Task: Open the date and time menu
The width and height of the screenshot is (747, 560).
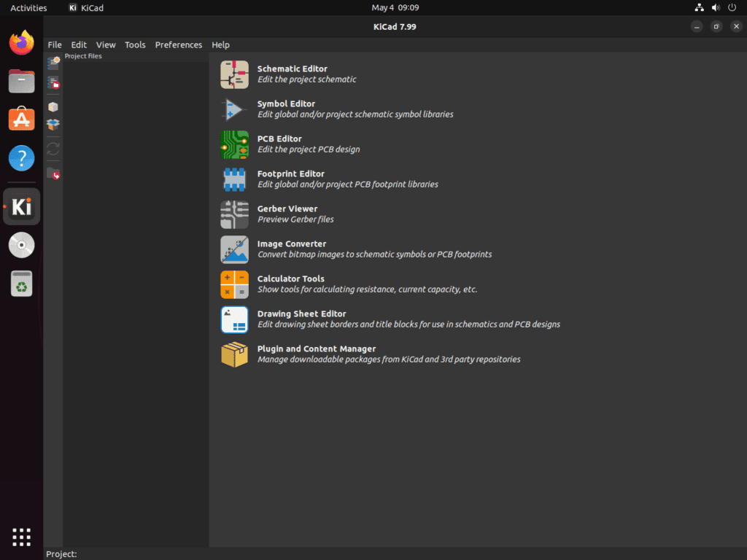Action: [x=395, y=7]
